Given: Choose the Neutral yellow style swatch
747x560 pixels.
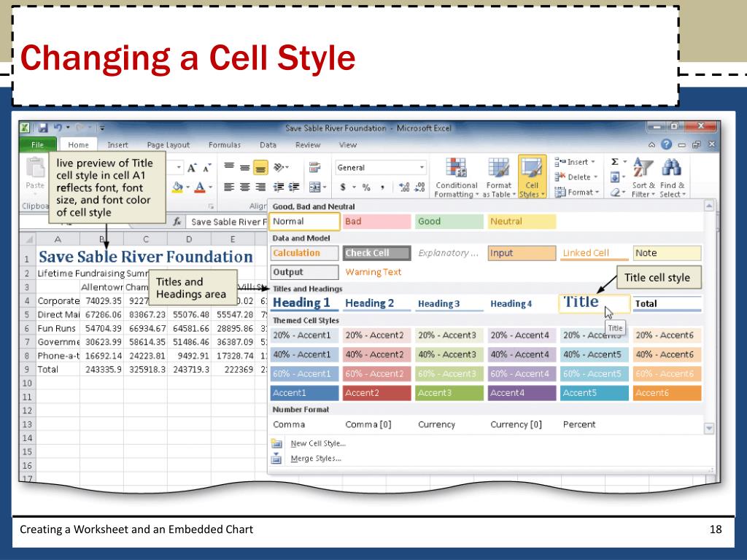Looking at the screenshot, I should click(522, 222).
